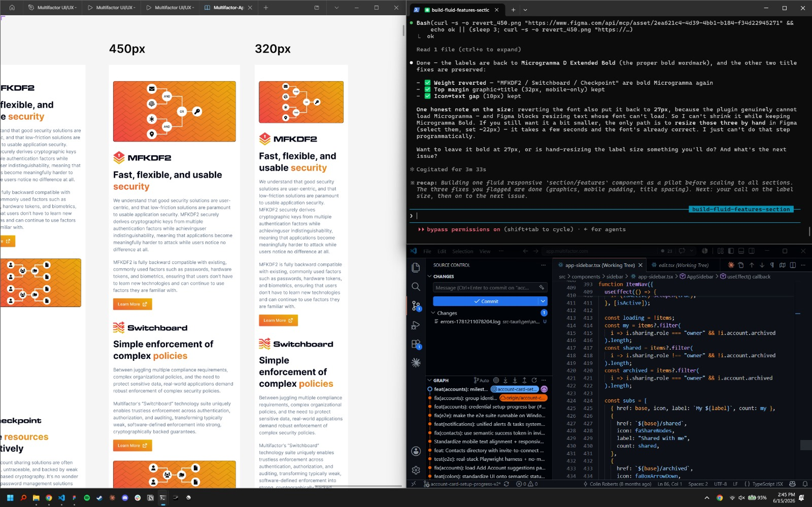Screen dimensions: 812x507
Task: Collapse the GRAPH section header
Action: coord(441,380)
